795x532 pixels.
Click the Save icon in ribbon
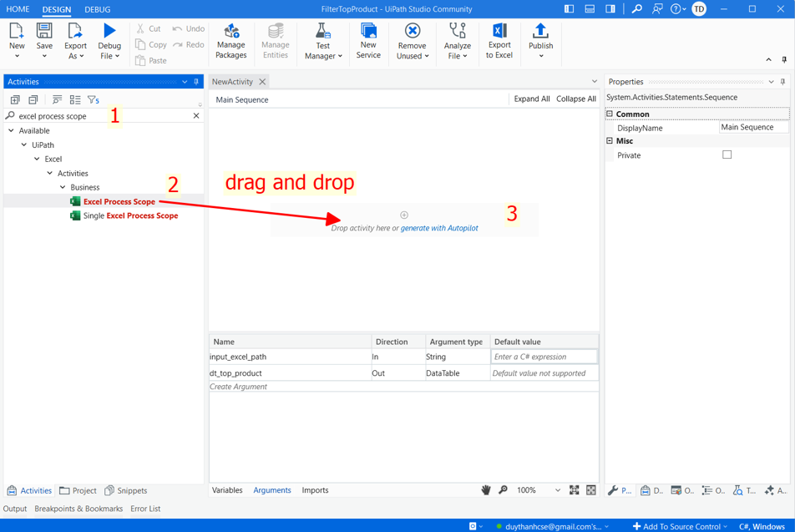[44, 31]
